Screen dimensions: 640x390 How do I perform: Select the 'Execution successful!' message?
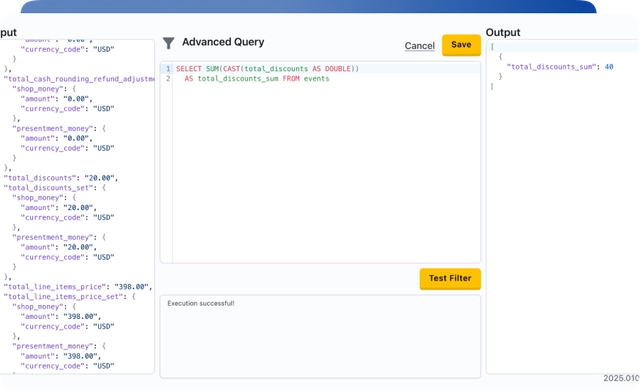point(201,304)
